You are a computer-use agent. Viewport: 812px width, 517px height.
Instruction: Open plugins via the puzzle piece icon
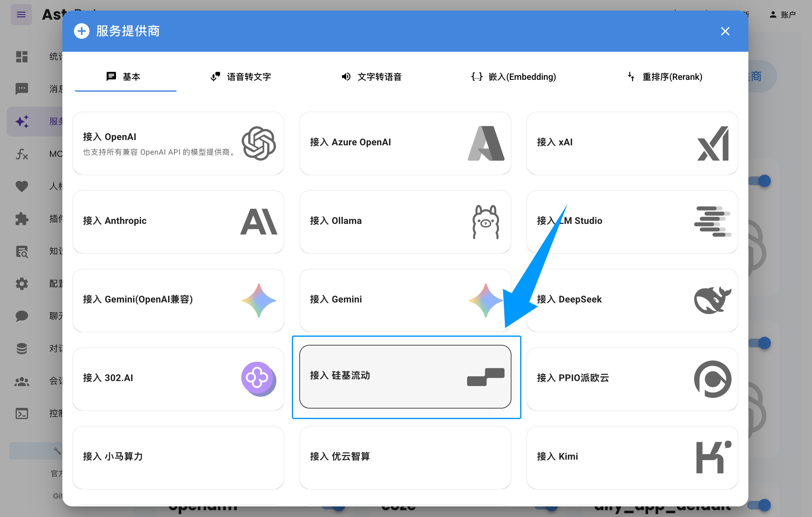click(x=21, y=219)
